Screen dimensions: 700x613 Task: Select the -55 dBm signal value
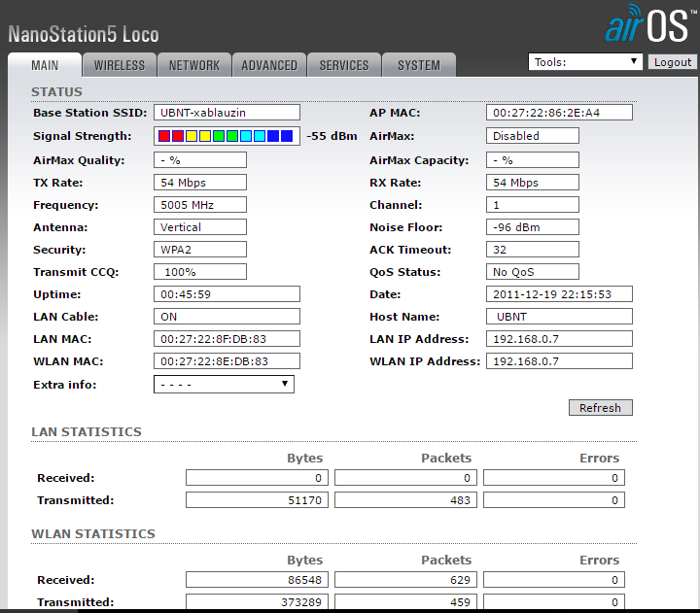[x=332, y=136]
